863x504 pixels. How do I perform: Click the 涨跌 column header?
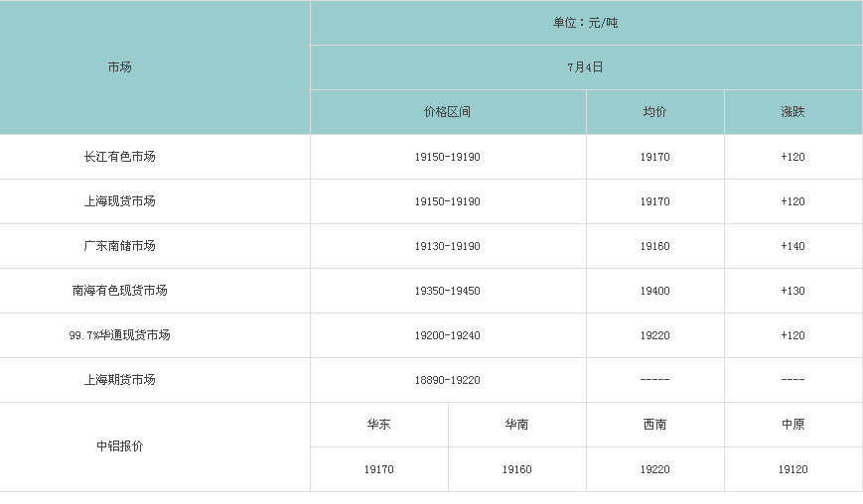[x=792, y=112]
